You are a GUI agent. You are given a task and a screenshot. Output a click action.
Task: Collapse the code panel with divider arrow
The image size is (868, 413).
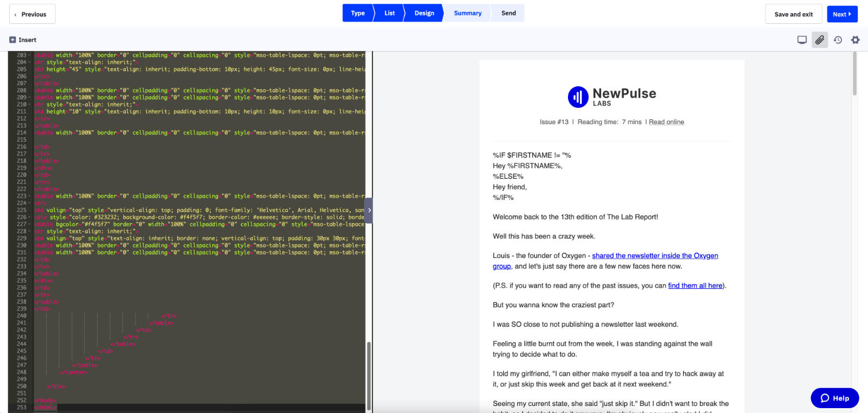(x=369, y=210)
